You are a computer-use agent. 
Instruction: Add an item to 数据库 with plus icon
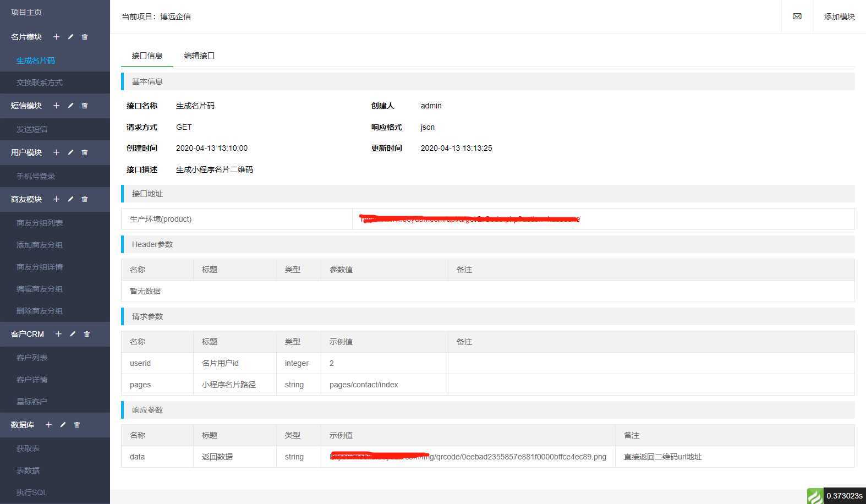click(x=48, y=425)
